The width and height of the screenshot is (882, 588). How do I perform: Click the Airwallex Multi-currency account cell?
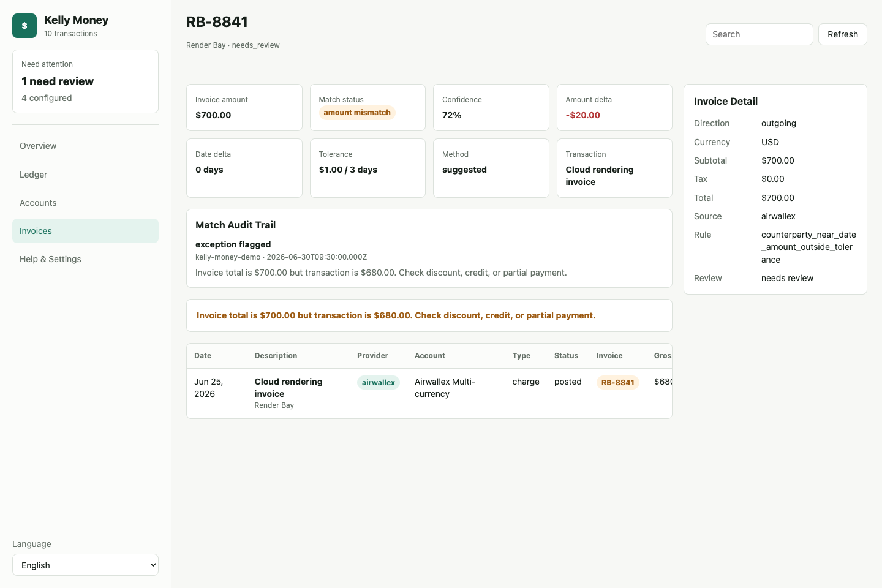(x=445, y=388)
